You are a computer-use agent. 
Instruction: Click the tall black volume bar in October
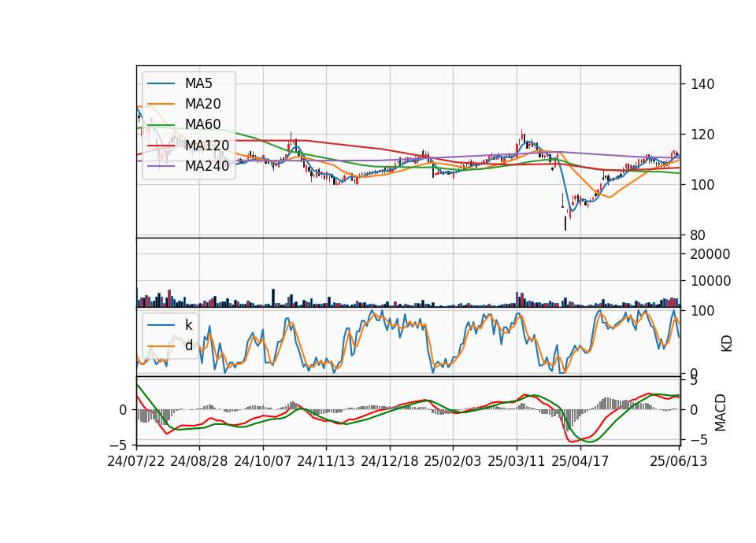click(273, 297)
